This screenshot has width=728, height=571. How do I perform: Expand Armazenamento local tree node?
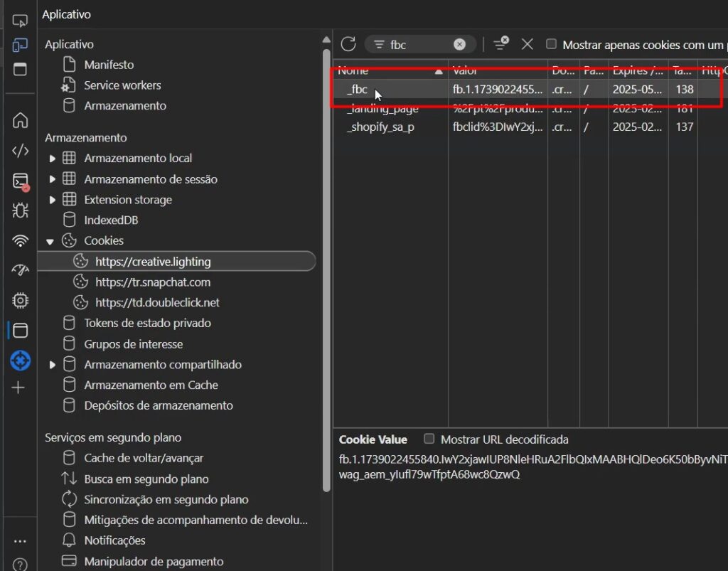(x=53, y=159)
